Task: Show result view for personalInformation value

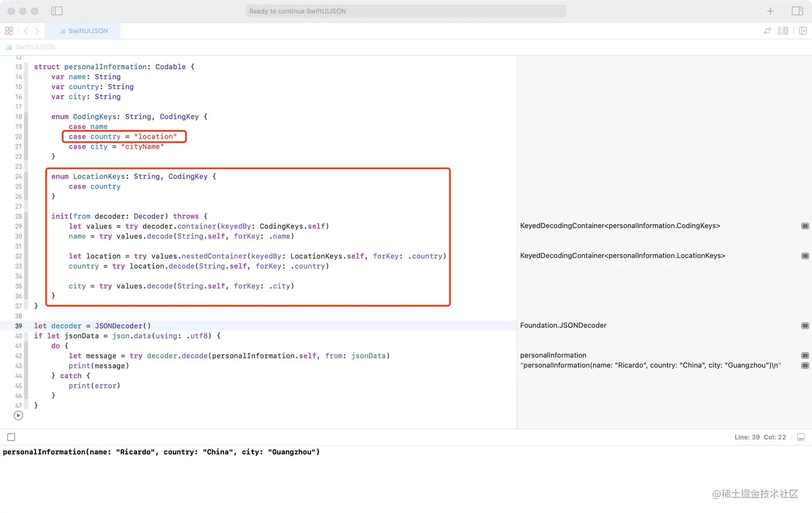Action: pyautogui.click(x=805, y=355)
